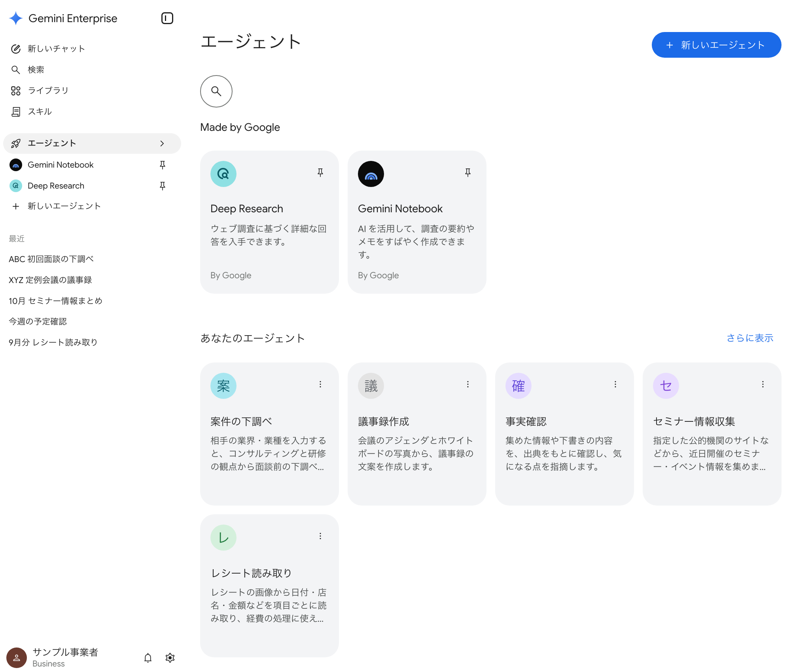Click the 確 avatar on 事実確認 card

pyautogui.click(x=519, y=386)
